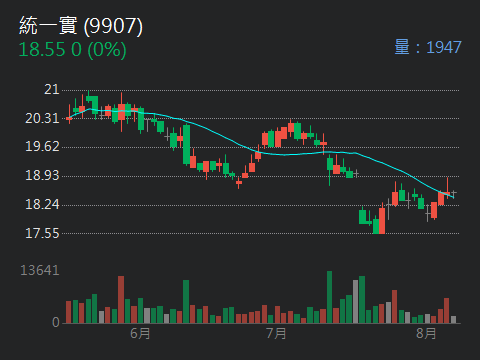Click the 17.55 price axis label
This screenshot has width=480, height=360.
(42, 233)
